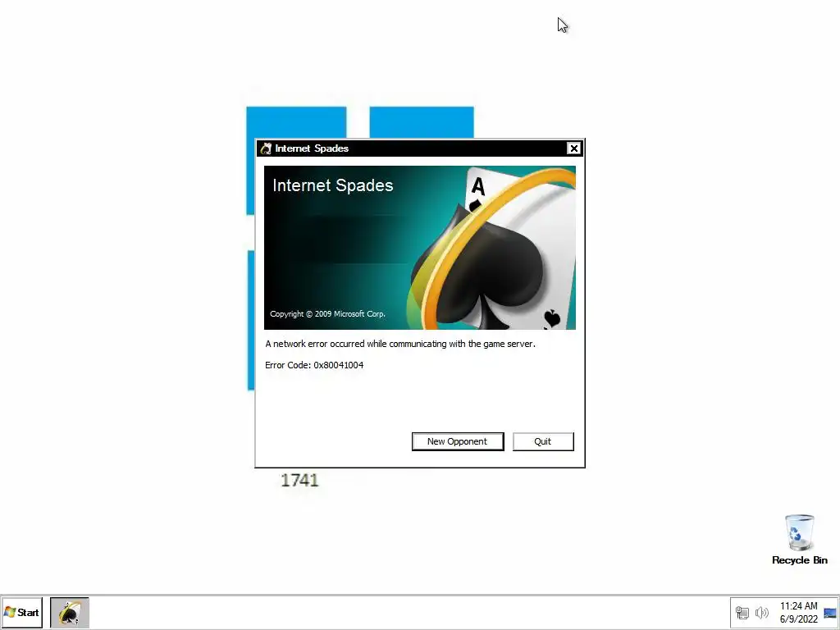This screenshot has width=840, height=630.
Task: Click the Internet Spades banner image
Action: pyautogui.click(x=420, y=248)
